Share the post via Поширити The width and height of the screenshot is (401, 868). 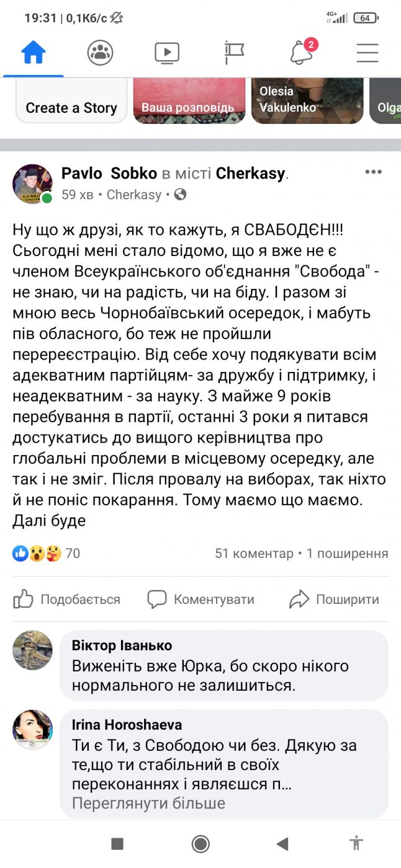point(334,599)
